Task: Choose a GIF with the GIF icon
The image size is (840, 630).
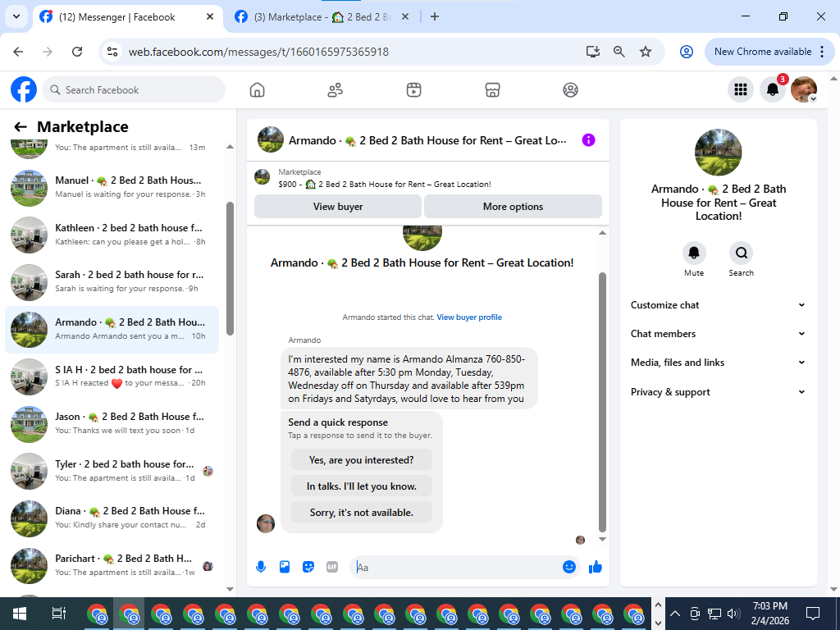Action: pyautogui.click(x=332, y=567)
